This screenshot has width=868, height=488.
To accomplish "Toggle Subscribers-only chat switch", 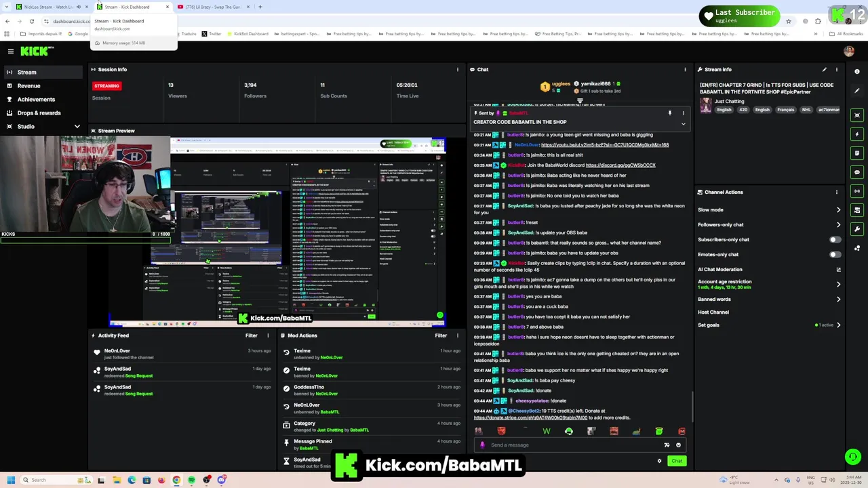I will tap(835, 239).
